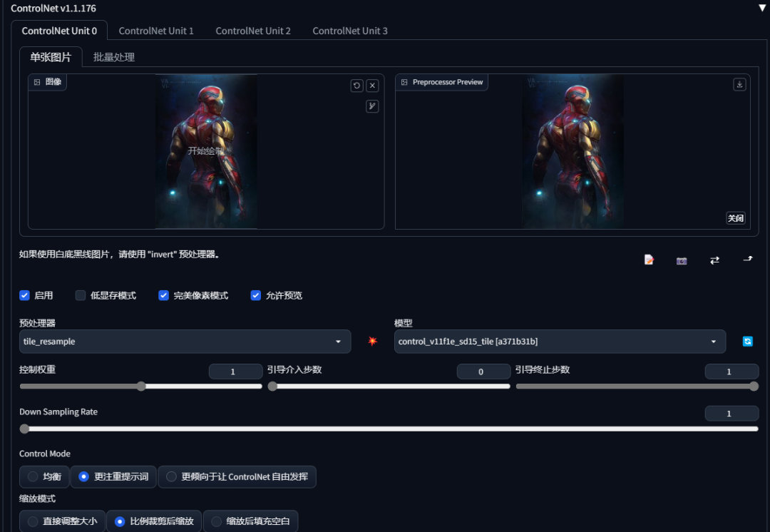Click the input Iron Man image thumbnail
The image size is (770, 532).
(206, 151)
